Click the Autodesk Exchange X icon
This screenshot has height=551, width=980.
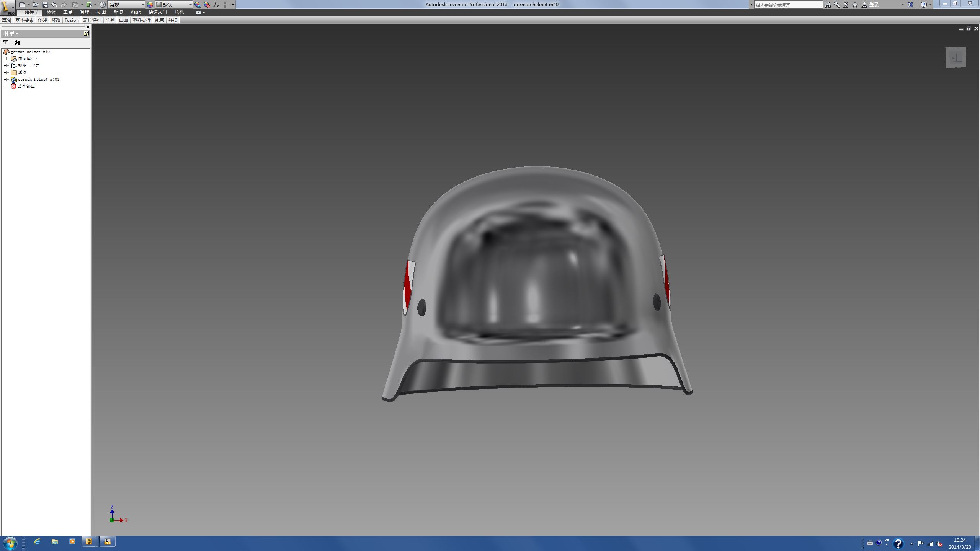tap(910, 5)
